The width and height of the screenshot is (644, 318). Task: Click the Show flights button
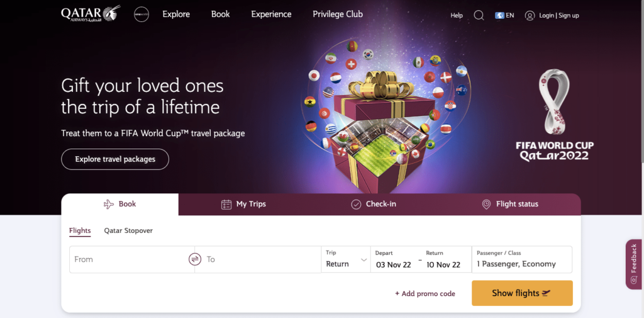click(521, 293)
